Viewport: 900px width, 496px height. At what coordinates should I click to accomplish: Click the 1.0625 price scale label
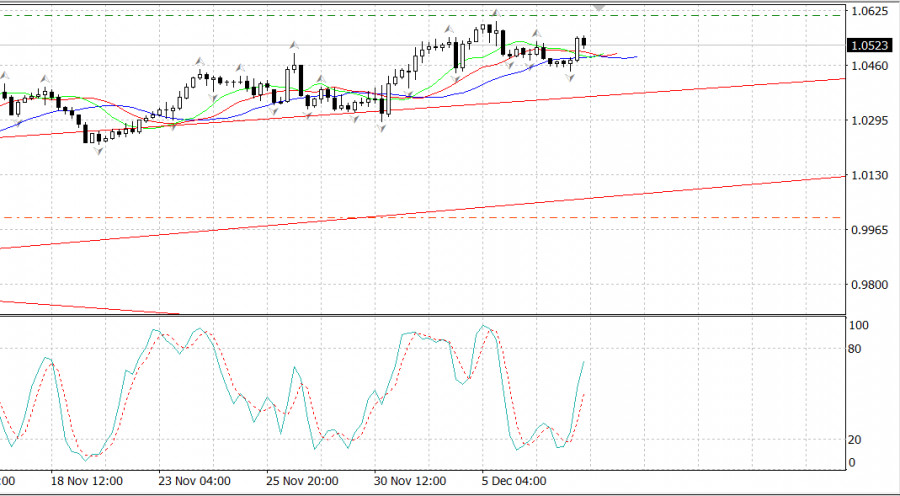point(868,12)
